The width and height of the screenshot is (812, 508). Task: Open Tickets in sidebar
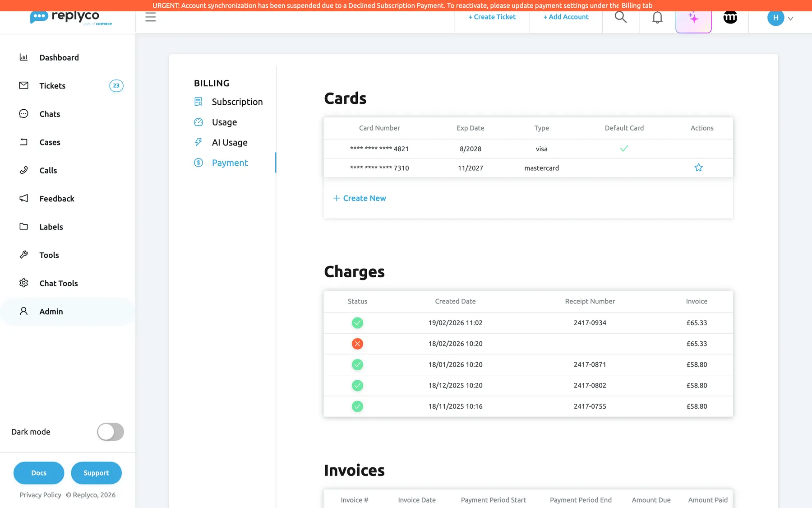(x=52, y=86)
